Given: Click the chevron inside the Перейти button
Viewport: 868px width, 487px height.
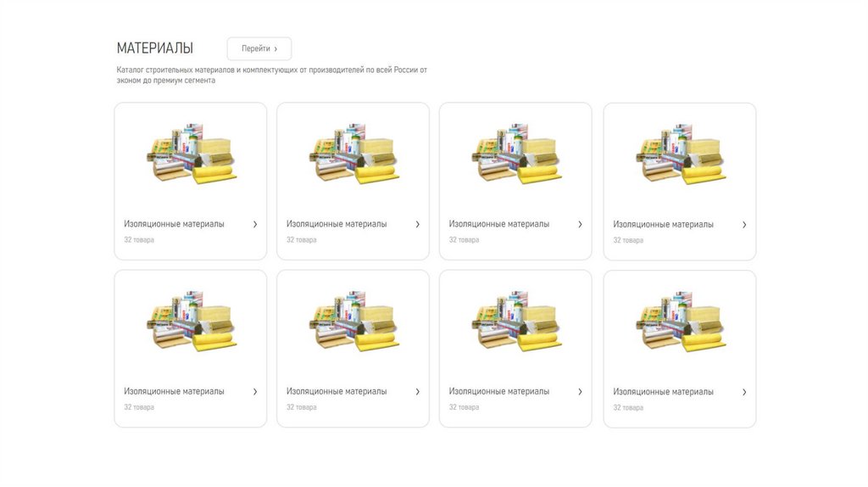Looking at the screenshot, I should [x=275, y=49].
